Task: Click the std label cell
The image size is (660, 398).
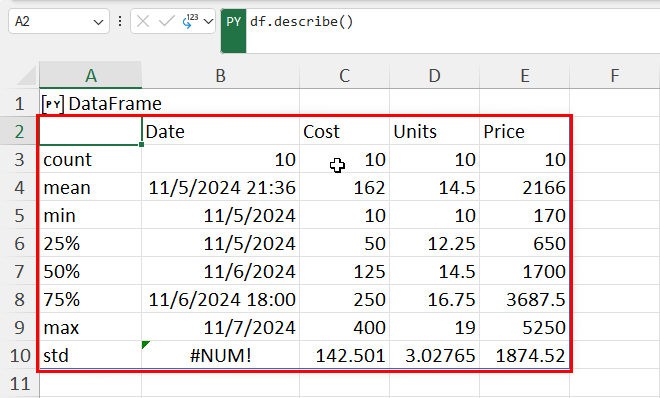Action: [90, 356]
